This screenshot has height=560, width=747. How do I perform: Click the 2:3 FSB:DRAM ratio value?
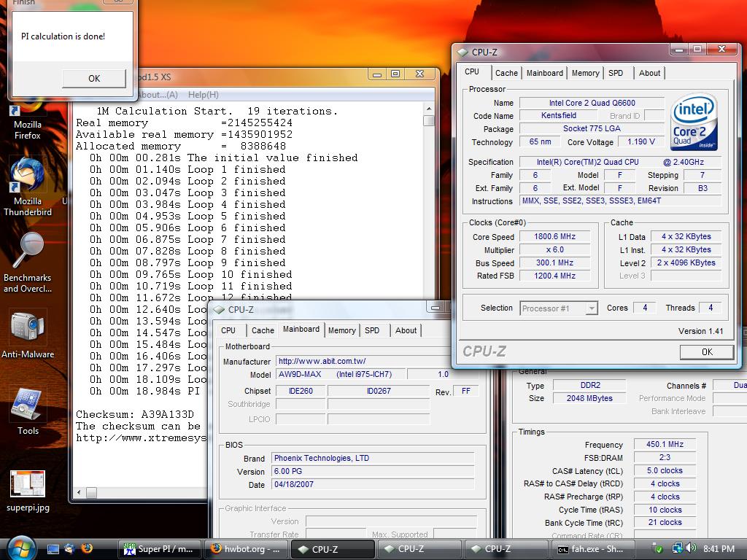point(665,458)
